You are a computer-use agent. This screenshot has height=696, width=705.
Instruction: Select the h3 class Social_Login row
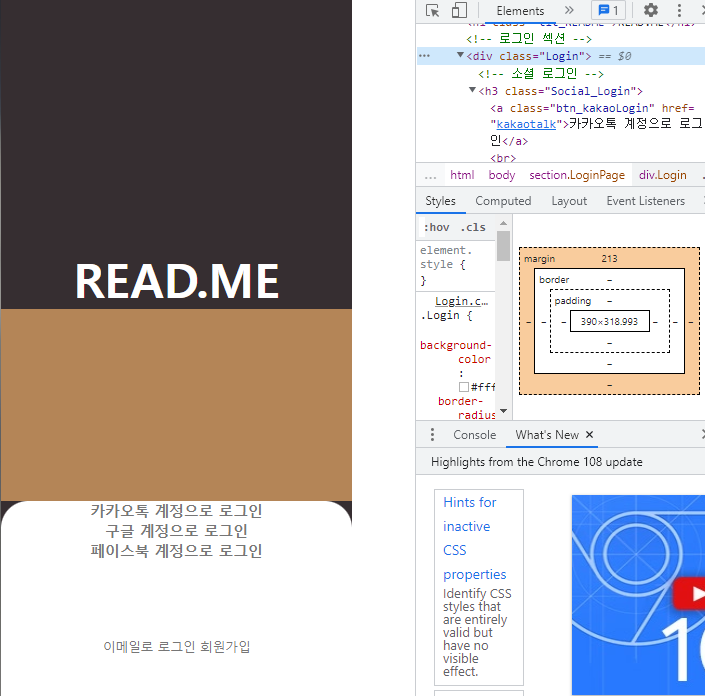pos(560,91)
